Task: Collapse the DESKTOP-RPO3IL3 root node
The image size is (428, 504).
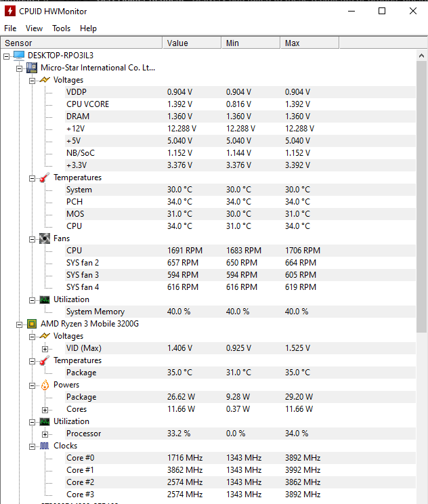Action: [6, 57]
